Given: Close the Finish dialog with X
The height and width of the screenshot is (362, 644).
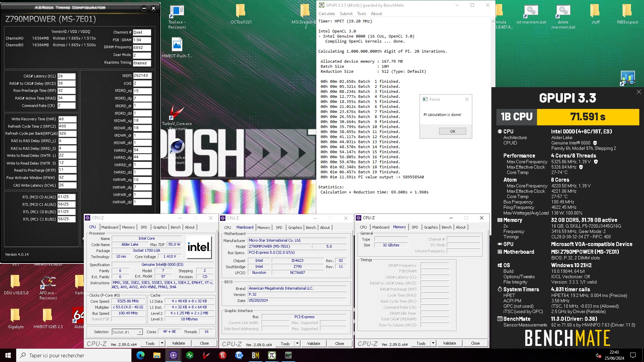Looking at the screenshot, I should [x=467, y=99].
